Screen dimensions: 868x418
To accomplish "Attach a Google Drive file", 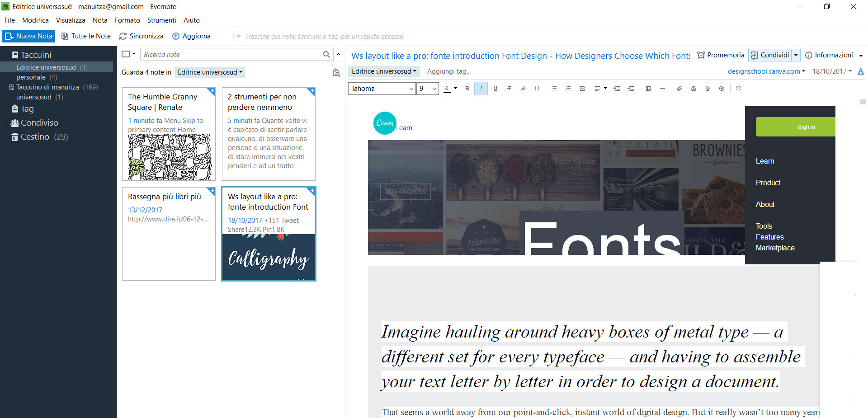I will (693, 89).
